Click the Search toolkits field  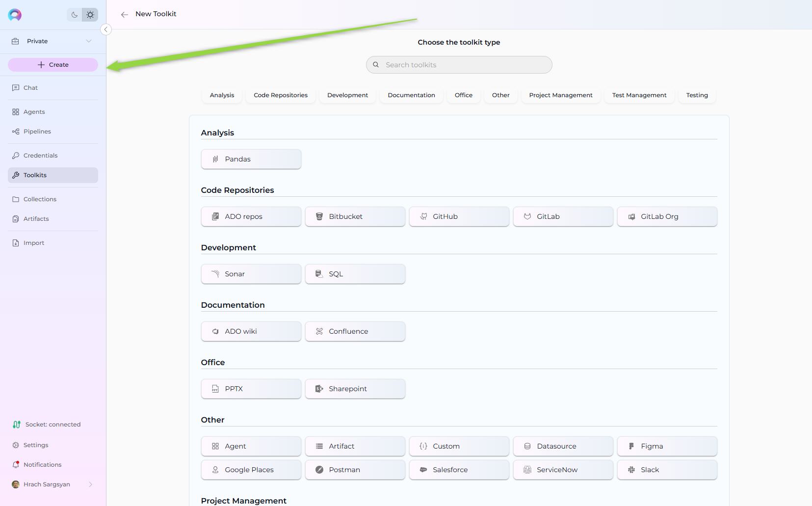click(x=459, y=65)
